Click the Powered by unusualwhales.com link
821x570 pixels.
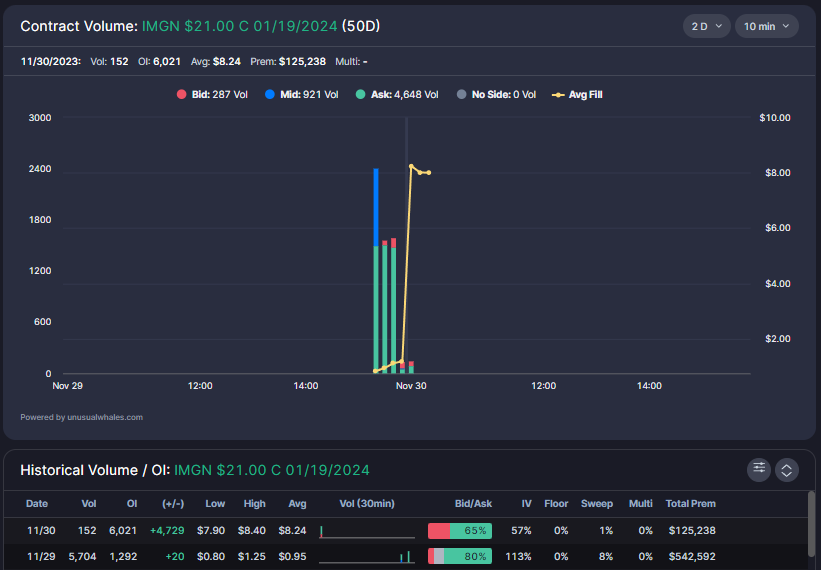point(82,417)
